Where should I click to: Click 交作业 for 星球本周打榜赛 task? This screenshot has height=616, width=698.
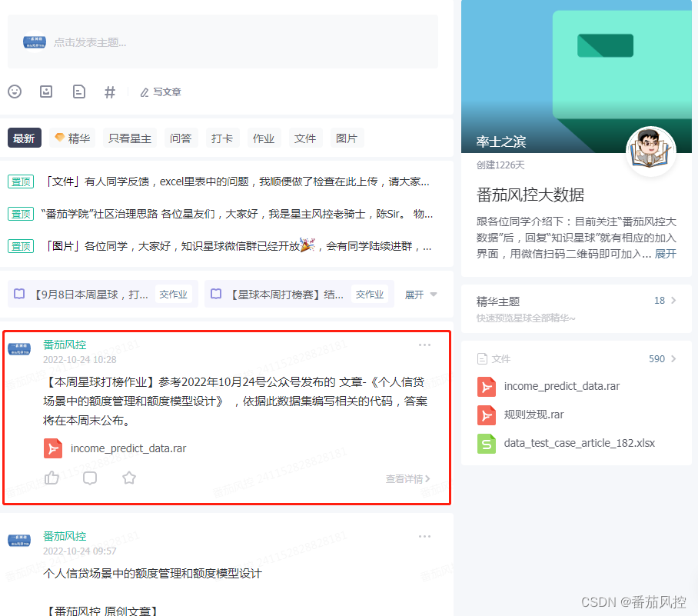(x=370, y=295)
